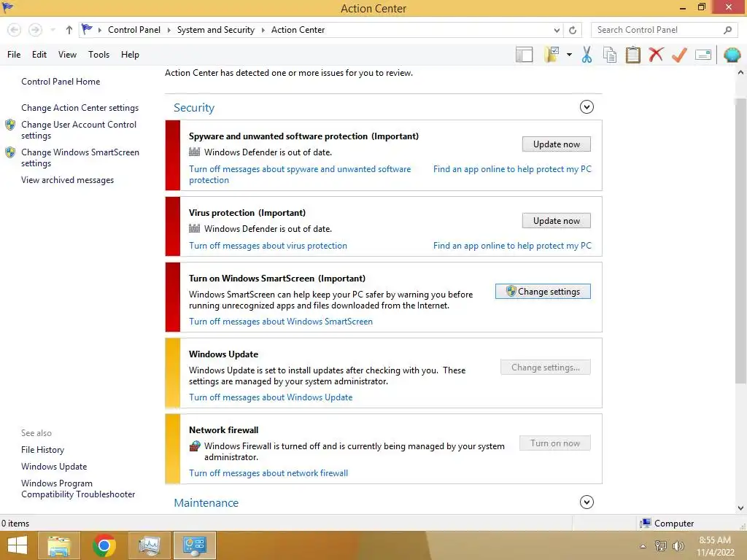
Task: Open the recent locations dropdown arrow
Action: (53, 30)
